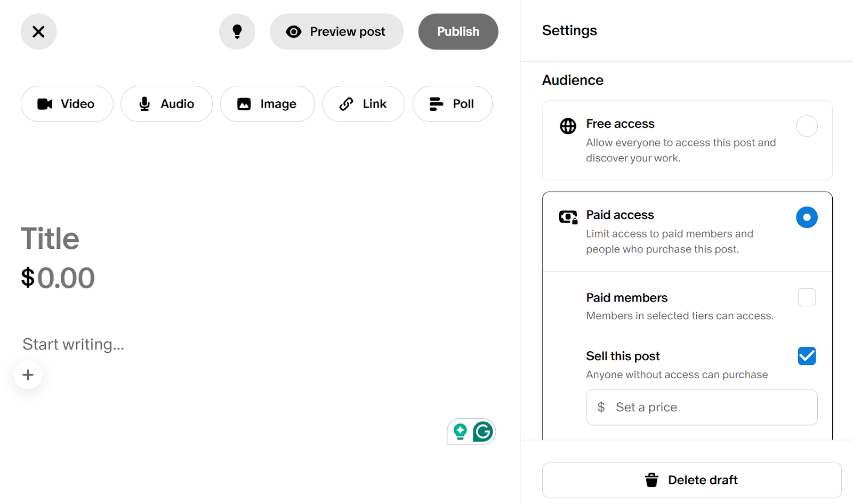
Task: Click Grammarly green lightbulb suggestion icon
Action: tap(460, 431)
